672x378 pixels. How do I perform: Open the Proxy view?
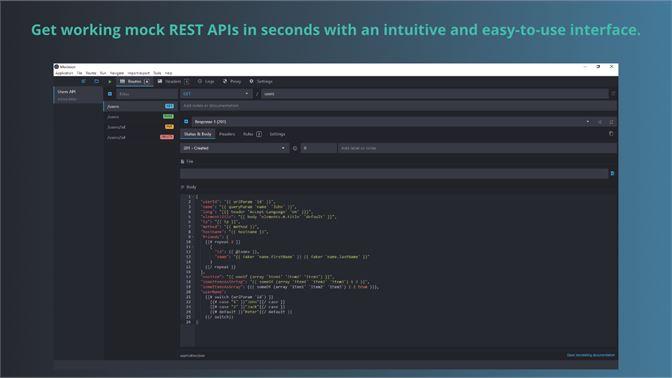pyautogui.click(x=232, y=81)
